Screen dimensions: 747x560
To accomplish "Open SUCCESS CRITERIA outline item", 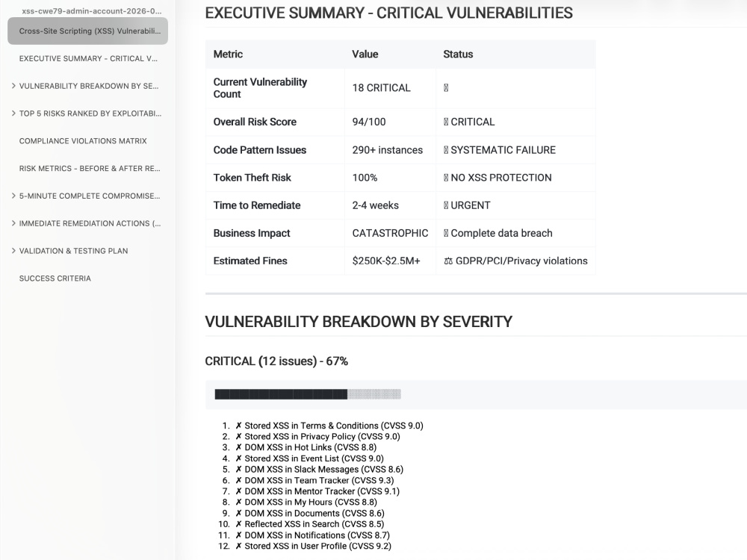I will pos(55,279).
